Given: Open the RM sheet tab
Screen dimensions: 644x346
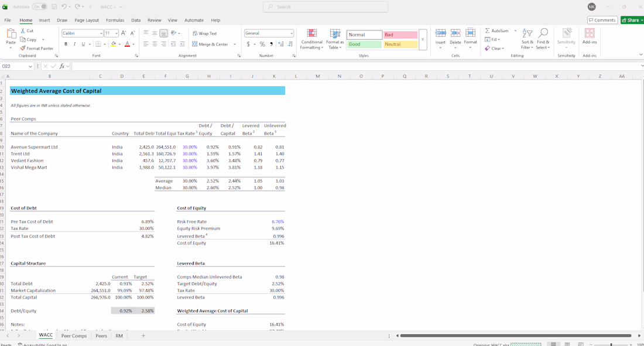Looking at the screenshot, I should tap(119, 335).
